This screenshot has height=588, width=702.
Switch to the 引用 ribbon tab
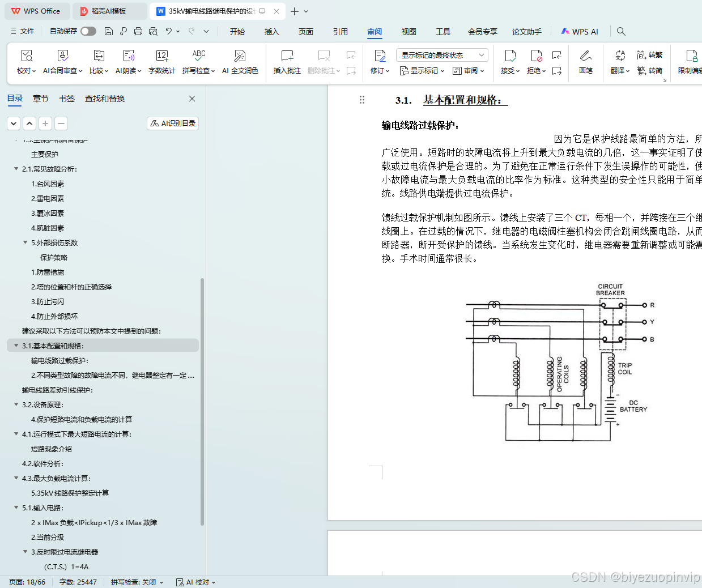point(341,32)
